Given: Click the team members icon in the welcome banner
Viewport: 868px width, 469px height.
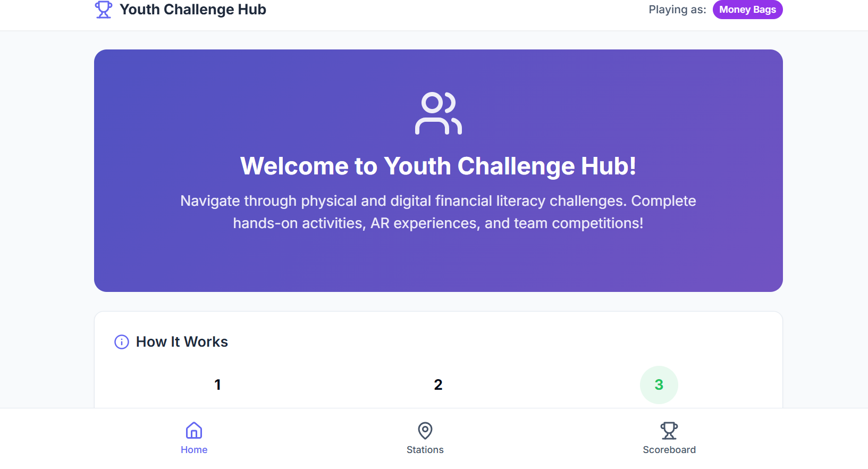Looking at the screenshot, I should (x=438, y=113).
